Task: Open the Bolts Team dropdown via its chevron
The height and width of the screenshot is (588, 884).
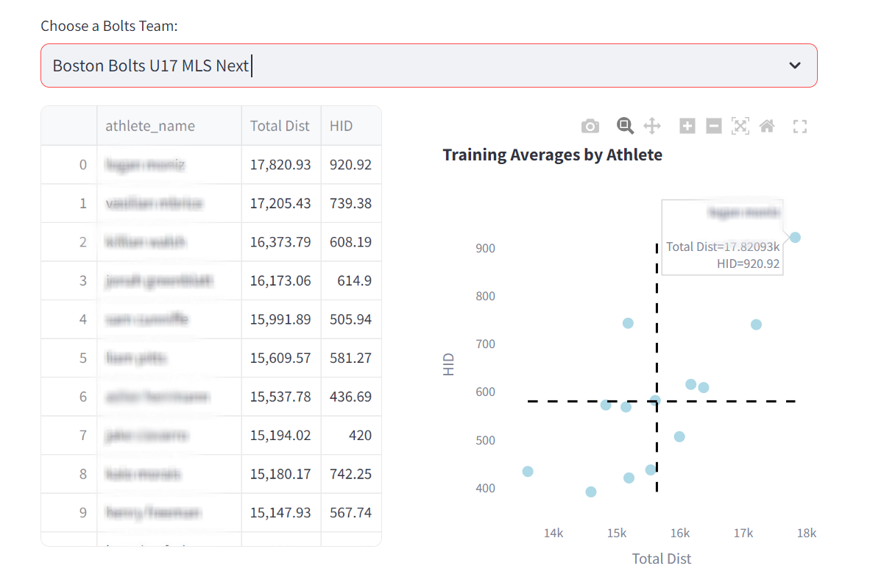Action: click(x=794, y=65)
